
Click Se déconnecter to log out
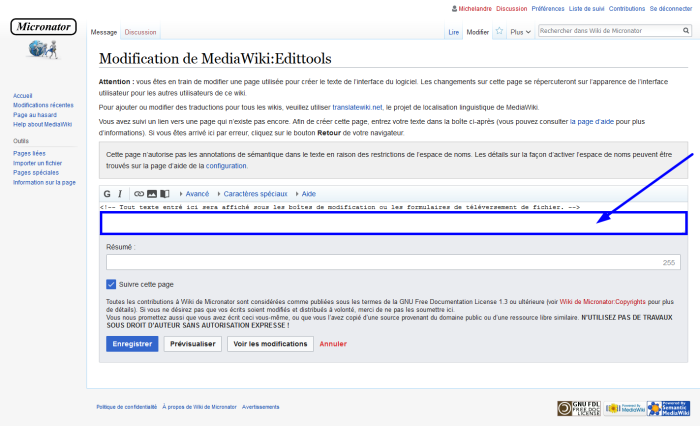[671, 8]
